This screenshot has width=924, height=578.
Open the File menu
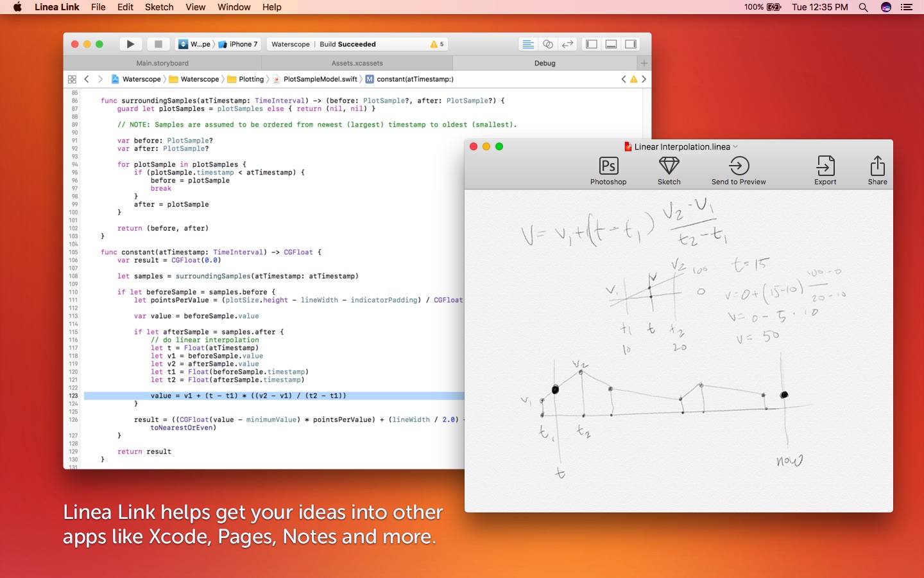click(98, 7)
